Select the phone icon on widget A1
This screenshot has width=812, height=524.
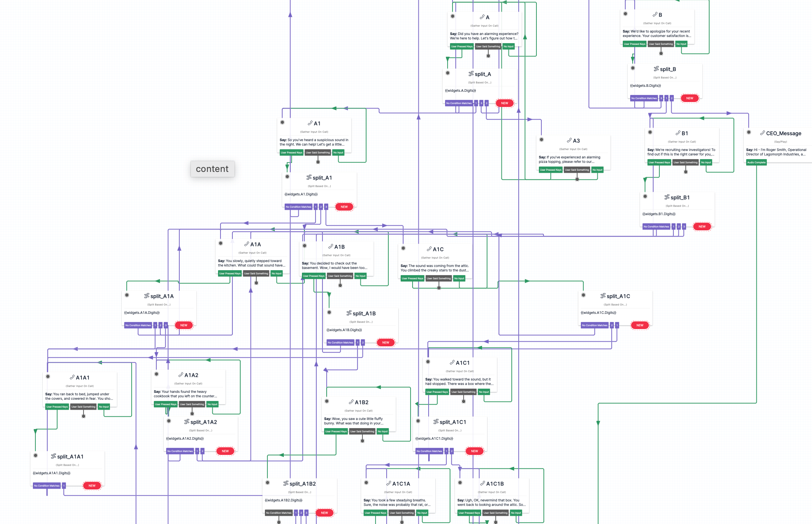point(310,123)
